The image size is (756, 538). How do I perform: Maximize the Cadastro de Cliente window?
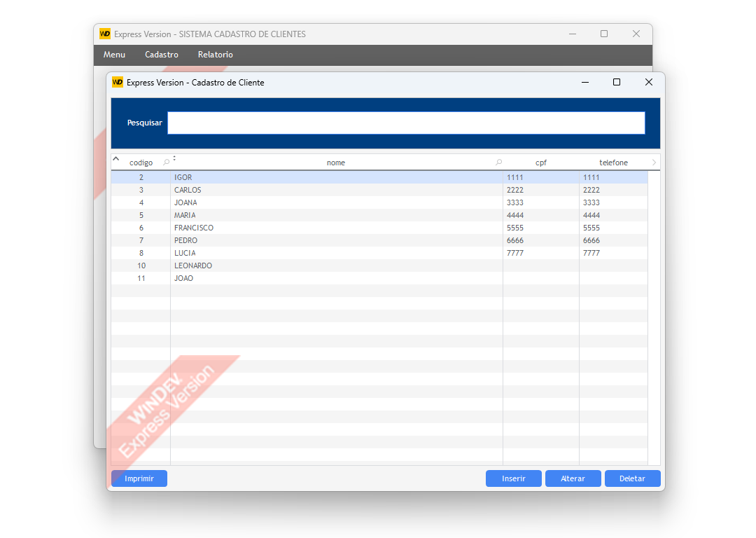tap(617, 83)
